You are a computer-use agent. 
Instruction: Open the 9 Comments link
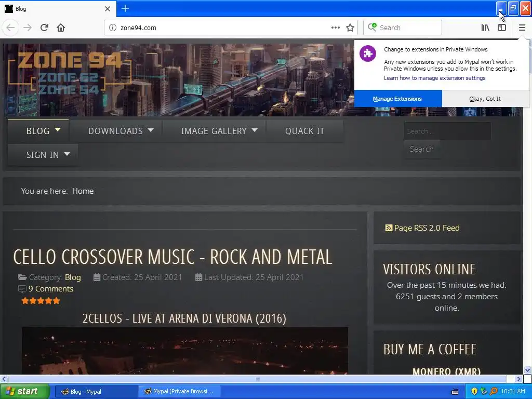50,289
